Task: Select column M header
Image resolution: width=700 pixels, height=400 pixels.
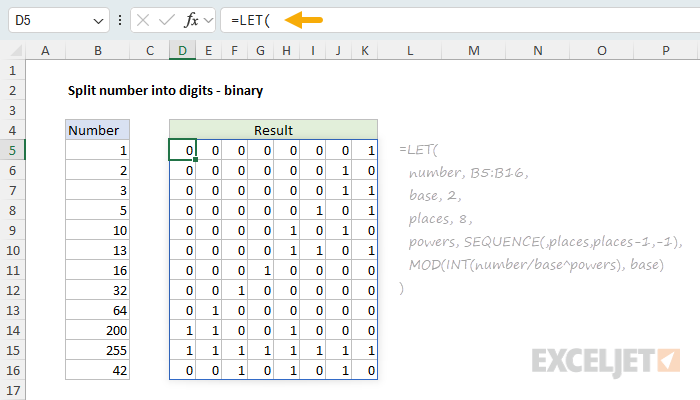Action: (x=474, y=51)
